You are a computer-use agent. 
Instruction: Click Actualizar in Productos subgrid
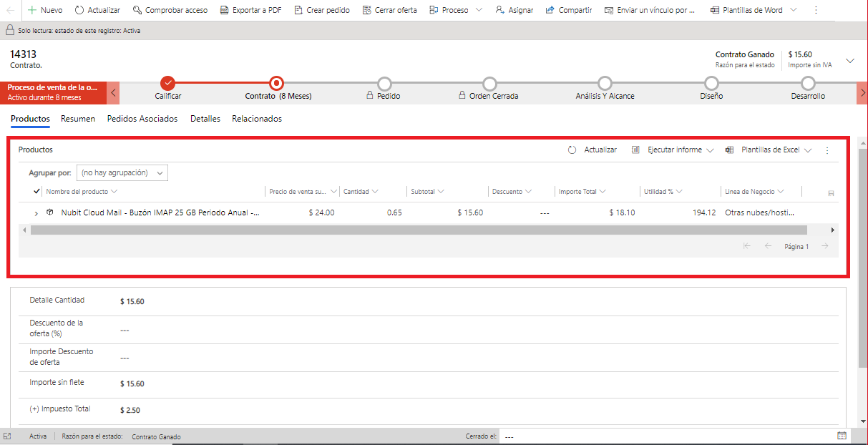[x=593, y=150]
